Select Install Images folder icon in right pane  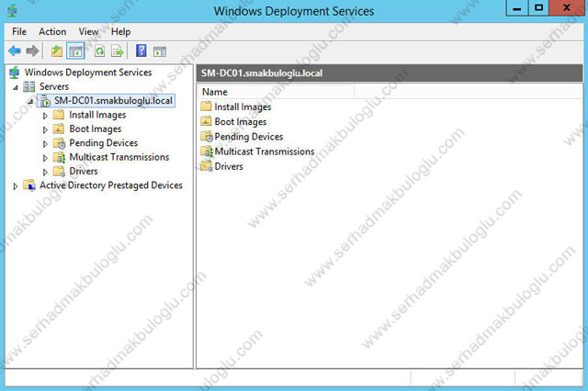click(x=206, y=106)
